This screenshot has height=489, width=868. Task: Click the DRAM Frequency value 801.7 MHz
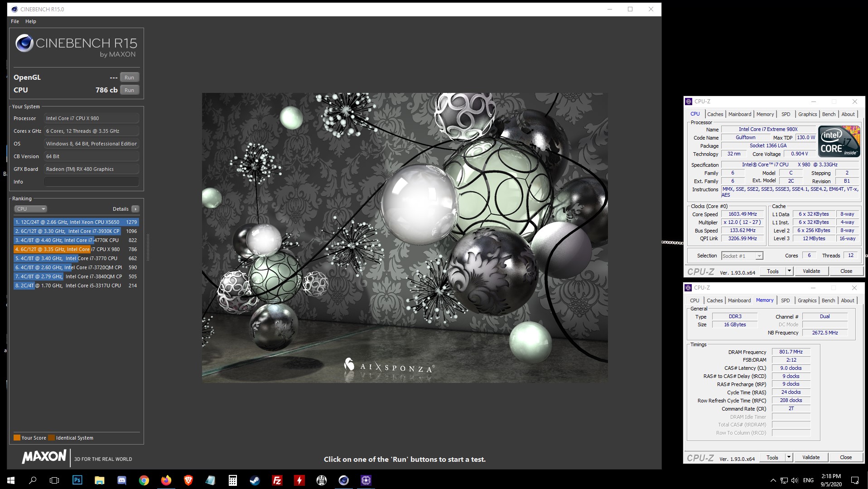[791, 352]
